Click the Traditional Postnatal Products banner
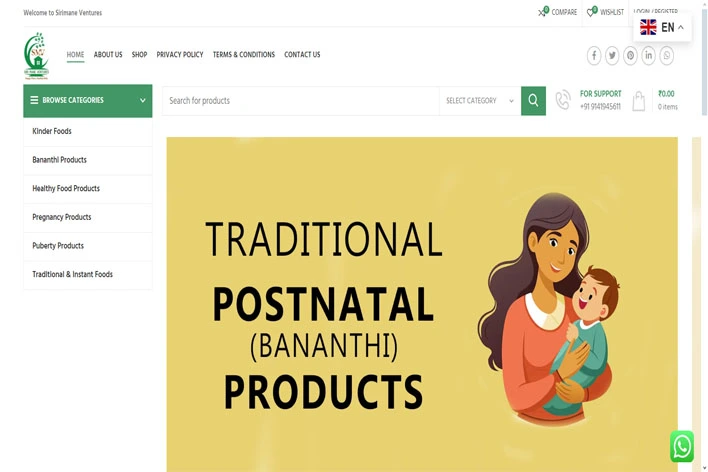 tap(422, 304)
